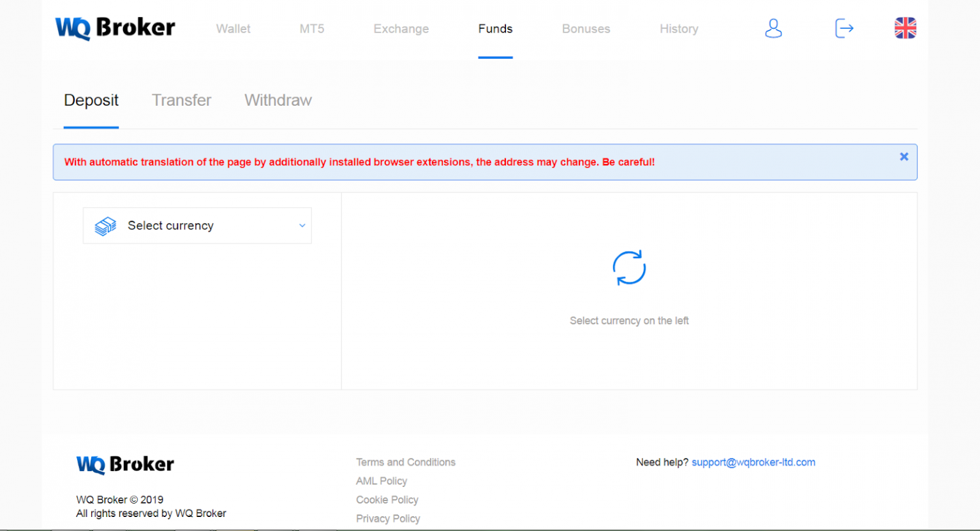Switch to the Deposit tab
The height and width of the screenshot is (531, 980).
click(91, 100)
